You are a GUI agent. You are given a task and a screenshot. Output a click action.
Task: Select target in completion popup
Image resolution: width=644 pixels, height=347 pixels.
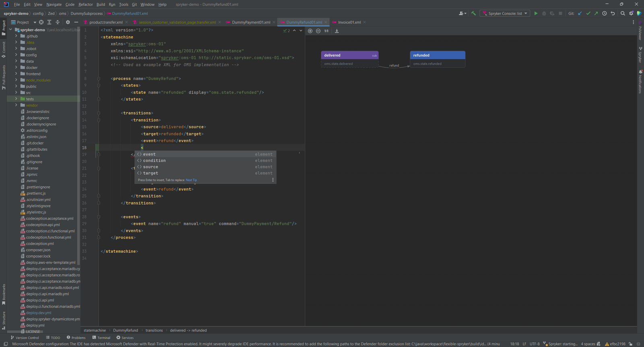205,173
